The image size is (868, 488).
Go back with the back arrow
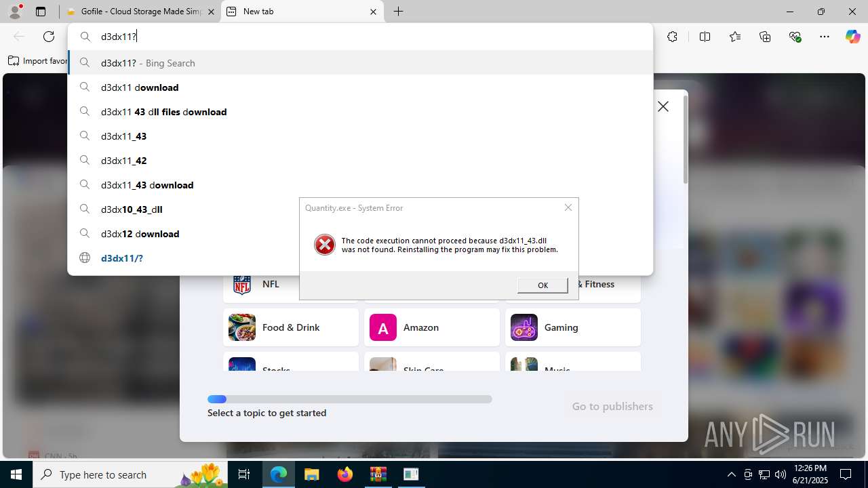(x=19, y=37)
